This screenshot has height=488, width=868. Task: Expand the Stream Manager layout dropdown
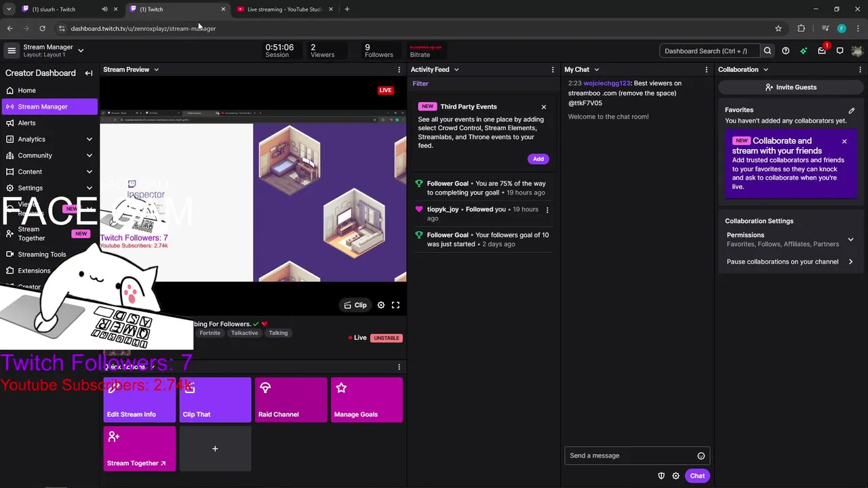(81, 50)
